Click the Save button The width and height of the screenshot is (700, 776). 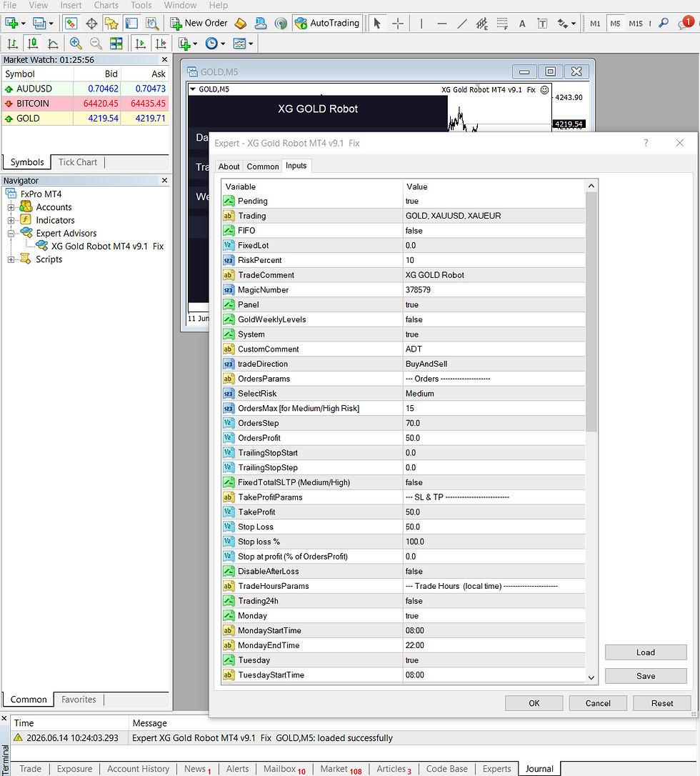pyautogui.click(x=646, y=676)
